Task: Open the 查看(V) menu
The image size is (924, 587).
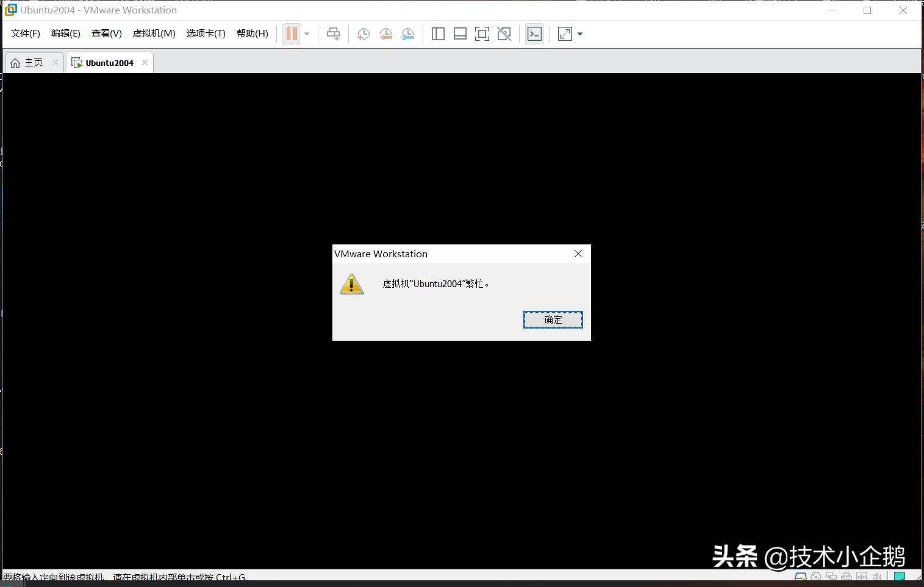Action: click(x=107, y=34)
